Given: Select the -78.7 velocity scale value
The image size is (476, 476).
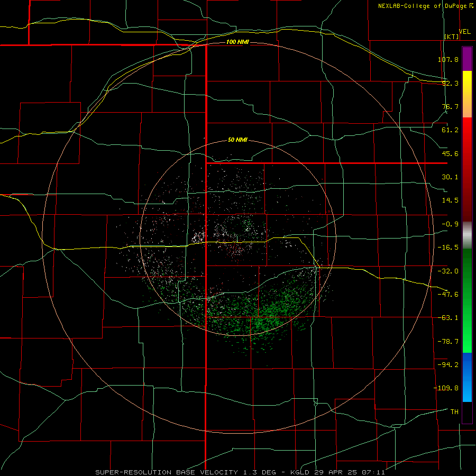Looking at the screenshot, I should pyautogui.click(x=448, y=342).
